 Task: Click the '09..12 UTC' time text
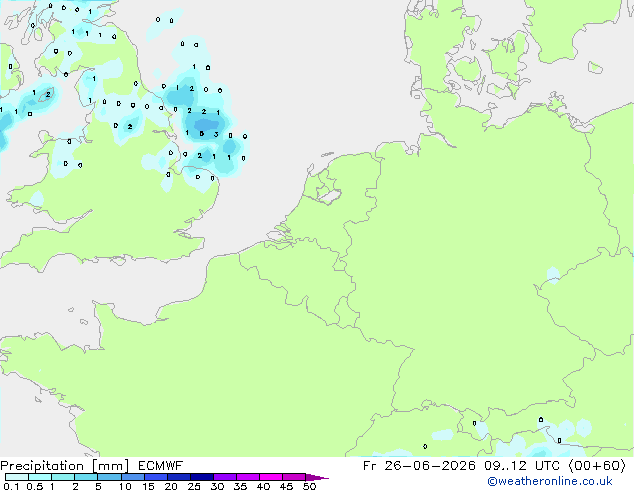click(x=521, y=466)
